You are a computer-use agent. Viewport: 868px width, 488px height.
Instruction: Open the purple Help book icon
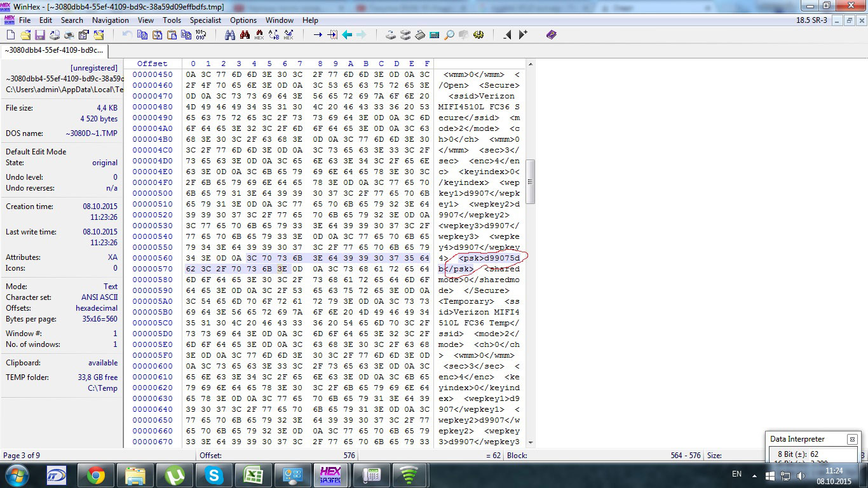pos(552,35)
